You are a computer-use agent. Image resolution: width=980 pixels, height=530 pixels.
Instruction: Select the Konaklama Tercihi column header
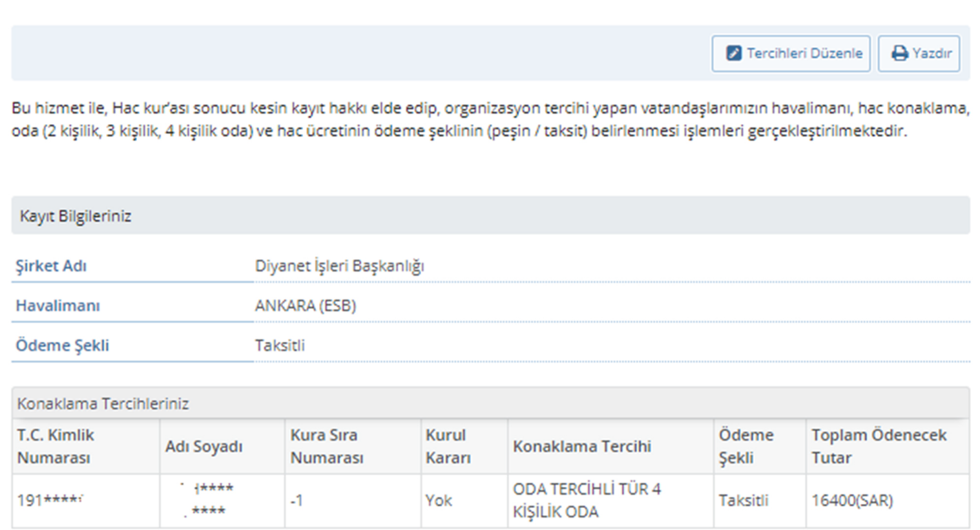pos(581,447)
